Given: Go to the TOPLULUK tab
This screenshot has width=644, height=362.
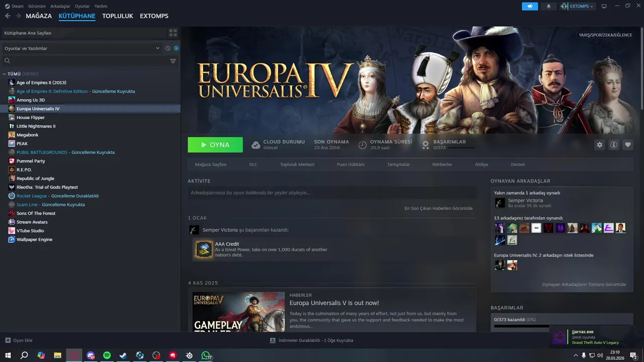Looking at the screenshot, I should click(118, 16).
